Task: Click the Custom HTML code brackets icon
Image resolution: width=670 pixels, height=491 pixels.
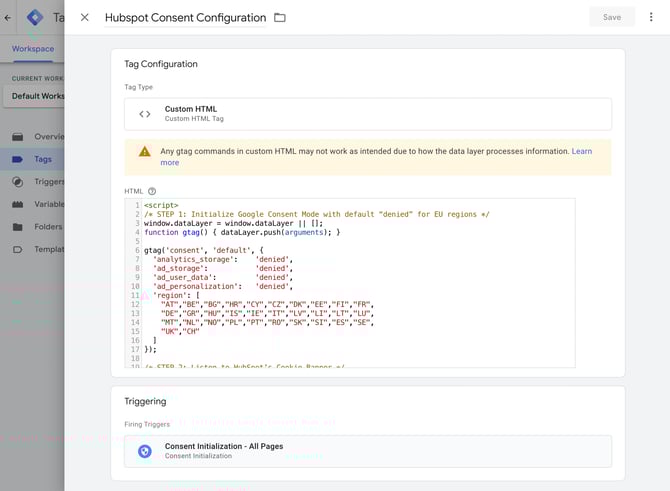Action: coord(145,114)
